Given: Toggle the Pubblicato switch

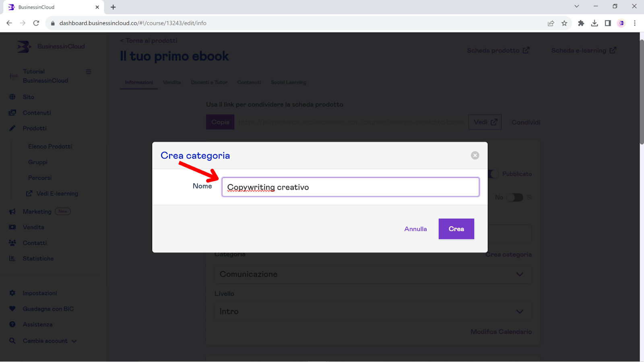Looking at the screenshot, I should tap(494, 174).
